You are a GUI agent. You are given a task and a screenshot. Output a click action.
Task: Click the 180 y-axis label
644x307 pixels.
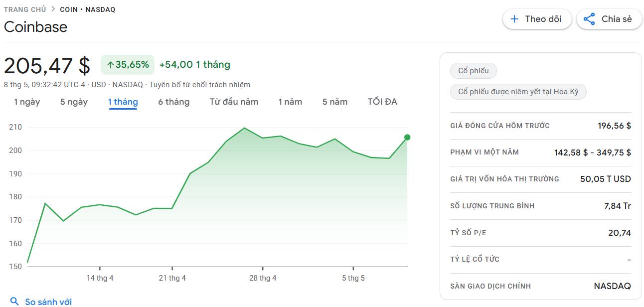tap(15, 197)
